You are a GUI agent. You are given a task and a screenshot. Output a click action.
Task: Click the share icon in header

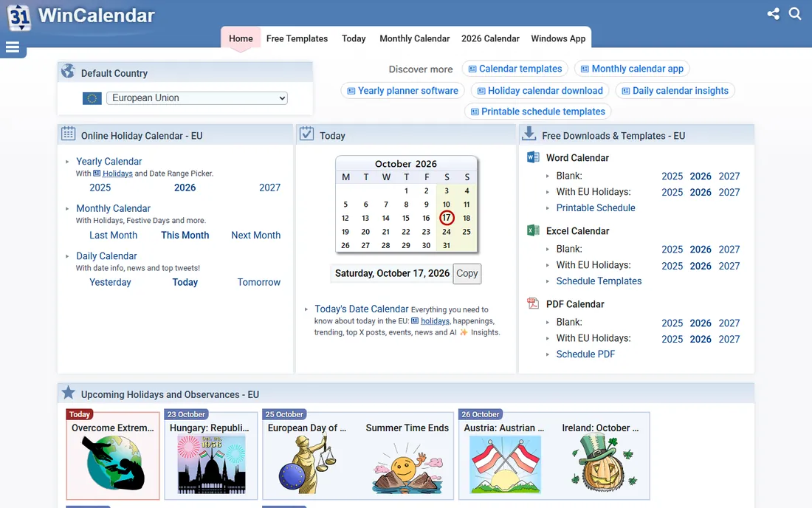(x=773, y=14)
